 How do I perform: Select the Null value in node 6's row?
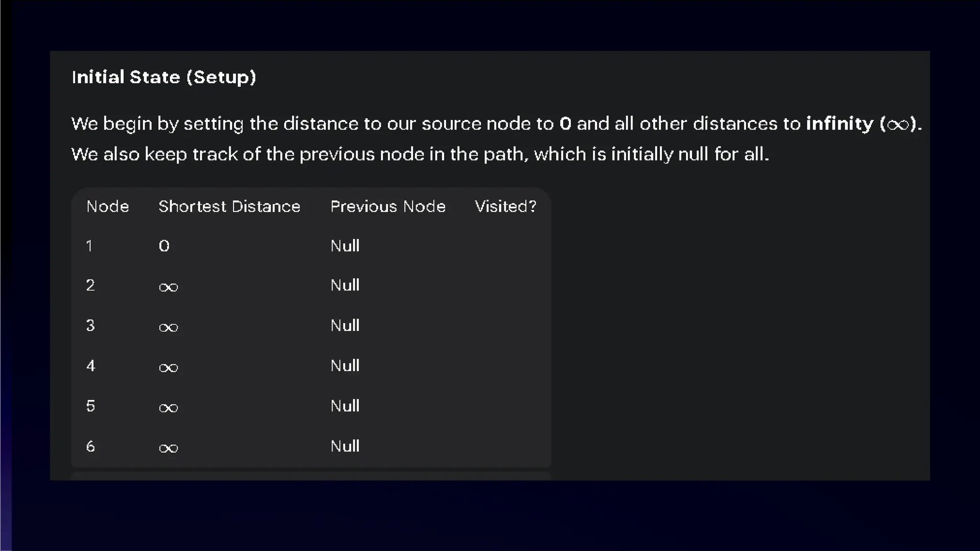345,446
